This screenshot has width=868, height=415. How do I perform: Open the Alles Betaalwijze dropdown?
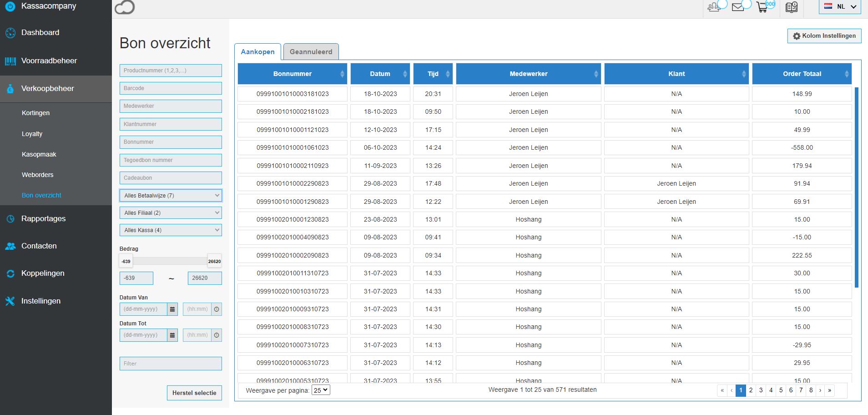[171, 196]
